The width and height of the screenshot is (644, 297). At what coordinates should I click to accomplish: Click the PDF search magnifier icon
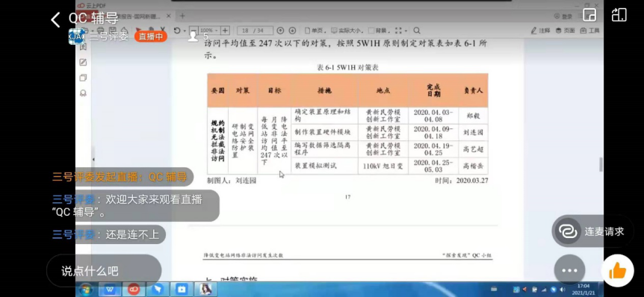pos(416,31)
